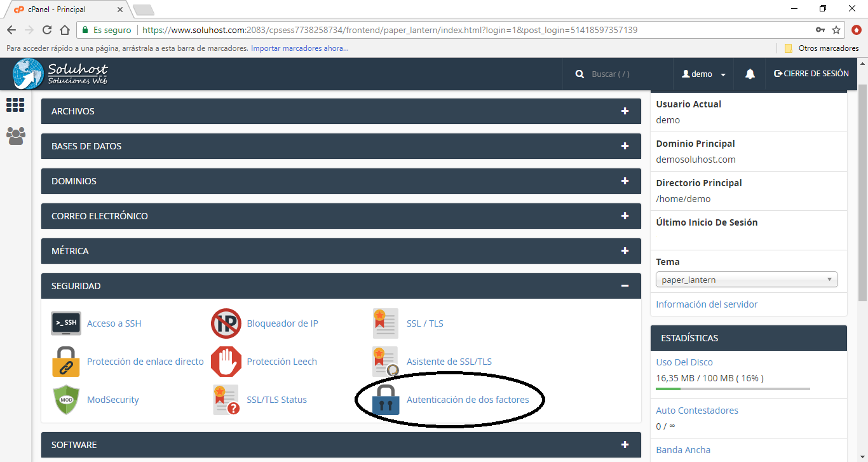Collapse the SEGURIDAD section
Image resolution: width=868 pixels, height=462 pixels.
[x=625, y=286]
